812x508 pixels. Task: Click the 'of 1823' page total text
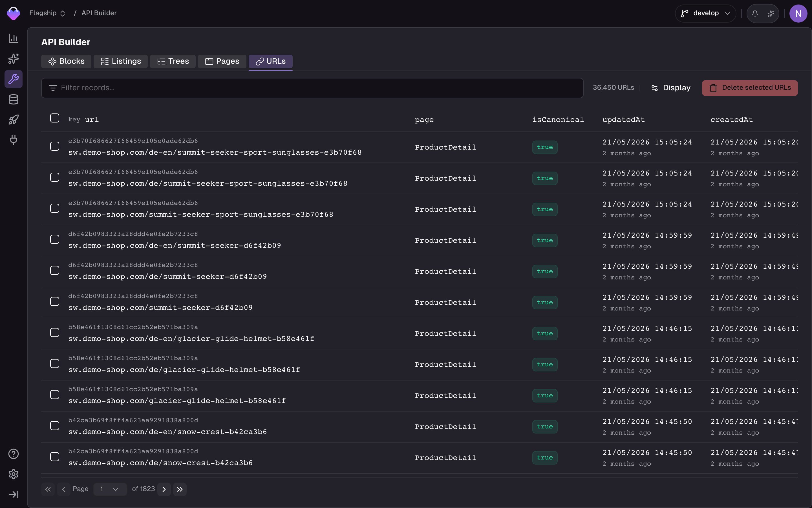143,489
